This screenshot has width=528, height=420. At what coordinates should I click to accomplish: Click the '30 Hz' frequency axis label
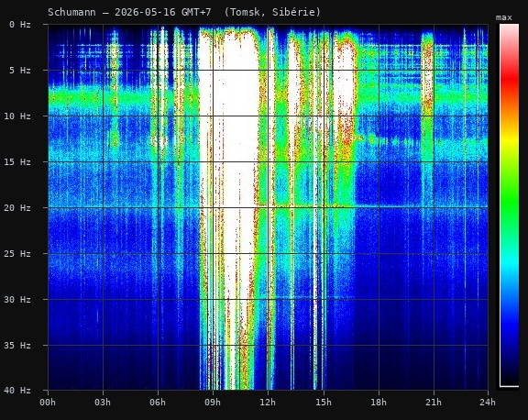coord(17,300)
